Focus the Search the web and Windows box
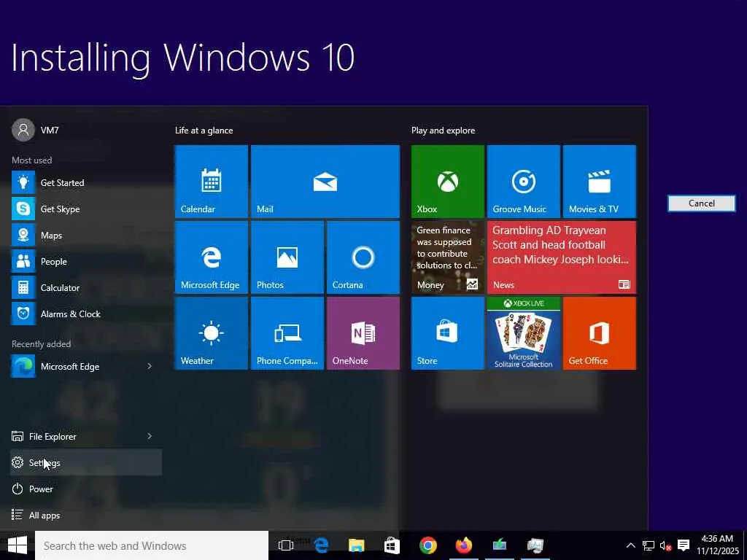This screenshot has width=747, height=560. (x=152, y=545)
